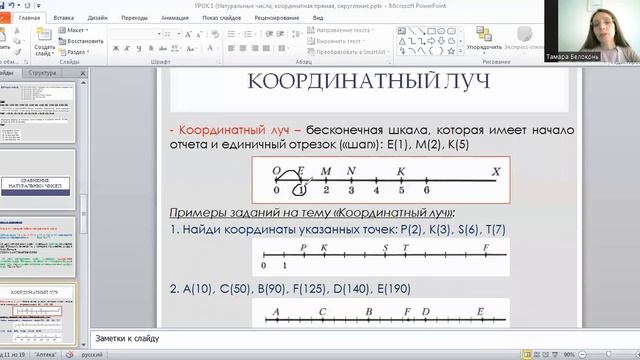Screen dimensions: 640x360
Task: Open the Макет layout dropdown
Action: click(73, 30)
